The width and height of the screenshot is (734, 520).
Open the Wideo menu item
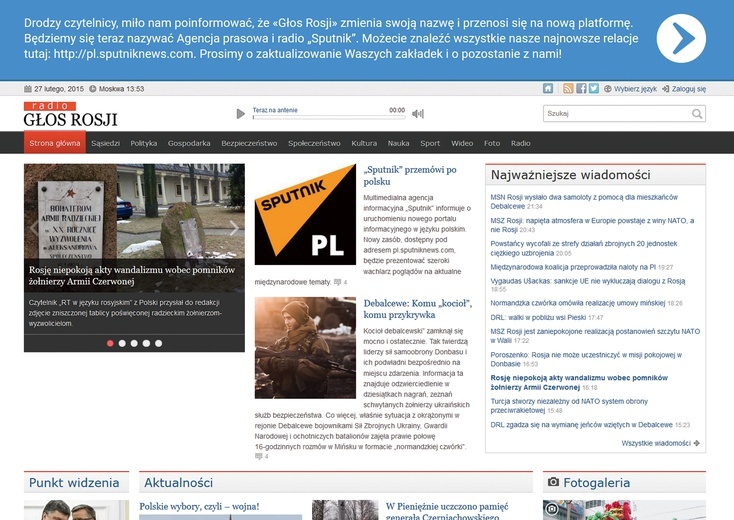[462, 143]
